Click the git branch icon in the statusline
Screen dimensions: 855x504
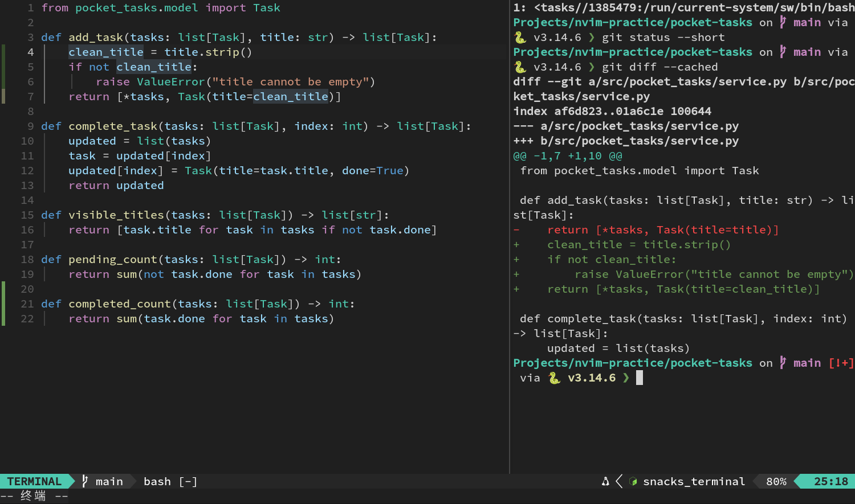click(85, 482)
